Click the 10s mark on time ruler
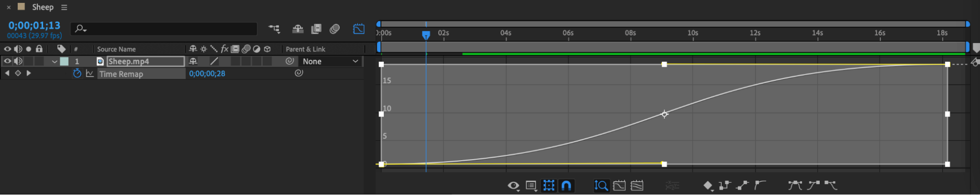Viewport: 980px width, 195px height. [x=693, y=33]
